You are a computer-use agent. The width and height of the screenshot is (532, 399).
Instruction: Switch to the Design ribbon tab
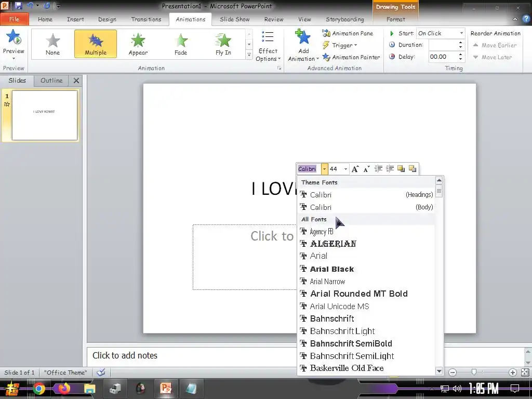pyautogui.click(x=107, y=19)
